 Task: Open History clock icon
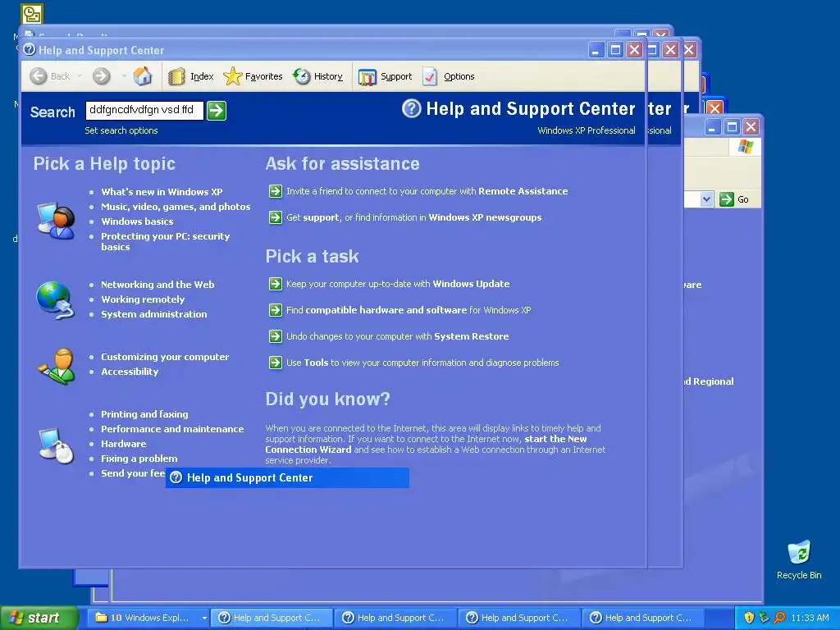[302, 76]
